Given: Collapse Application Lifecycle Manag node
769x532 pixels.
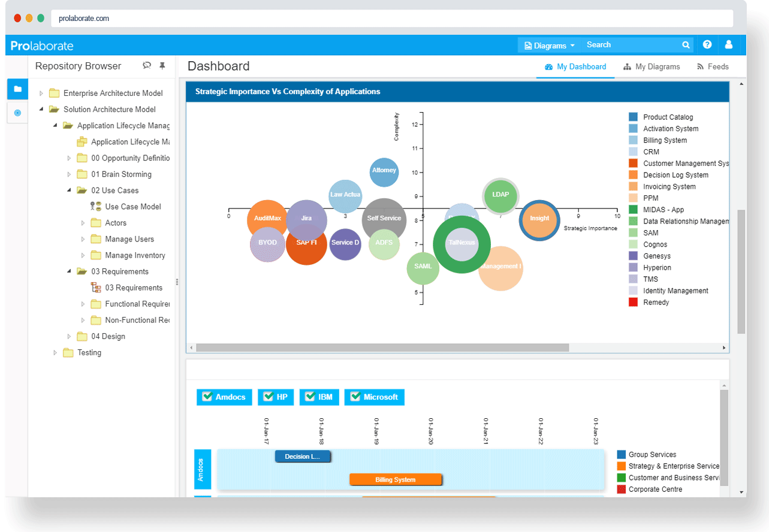Looking at the screenshot, I should [x=55, y=126].
